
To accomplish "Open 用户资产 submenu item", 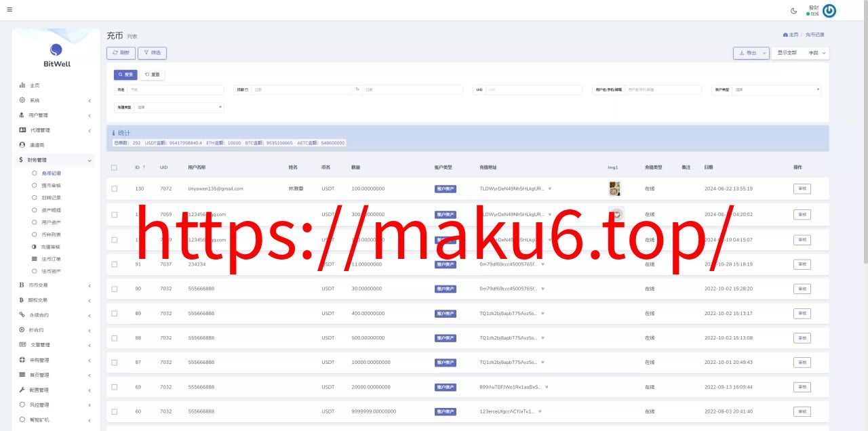I will [x=52, y=222].
